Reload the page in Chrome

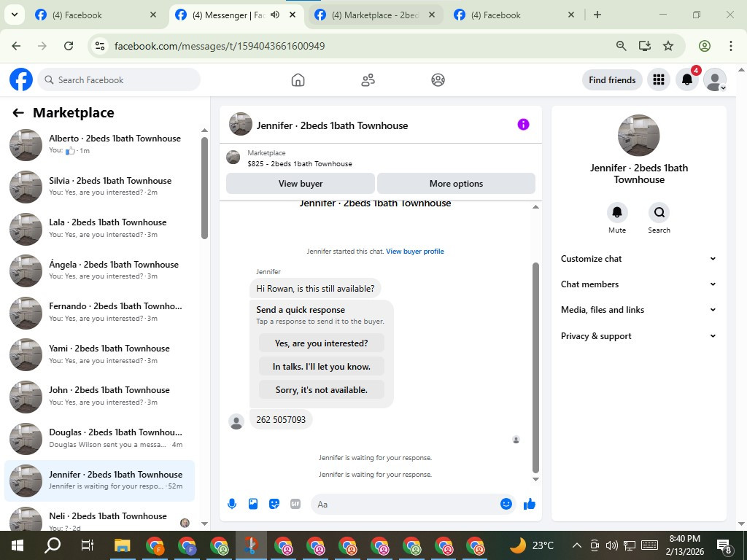coord(69,46)
